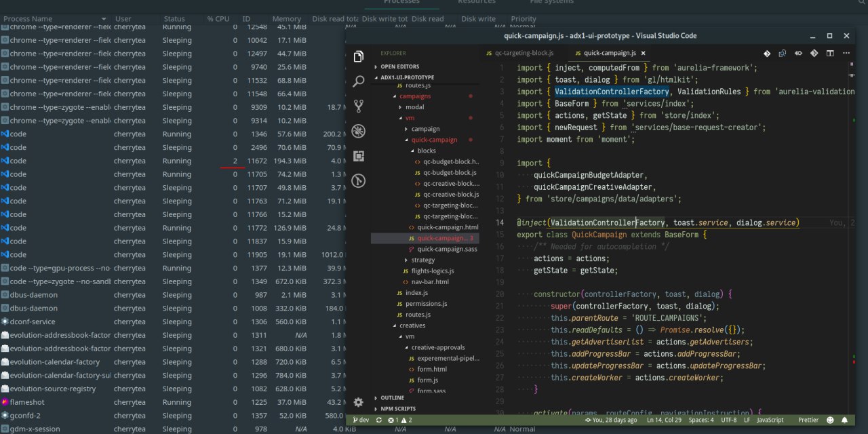Viewport: 868px width, 434px height.
Task: Click the dev branch indicator in status bar
Action: 361,420
